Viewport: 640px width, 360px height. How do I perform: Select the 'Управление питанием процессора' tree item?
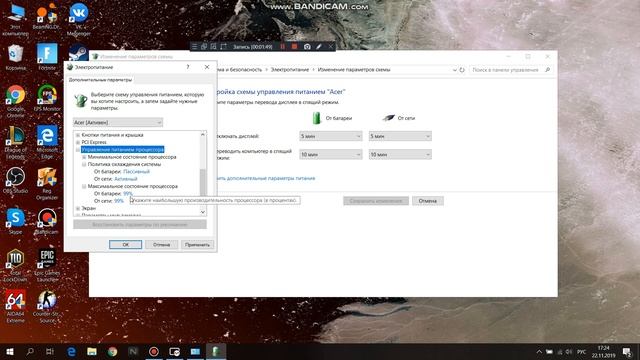[x=122, y=149]
